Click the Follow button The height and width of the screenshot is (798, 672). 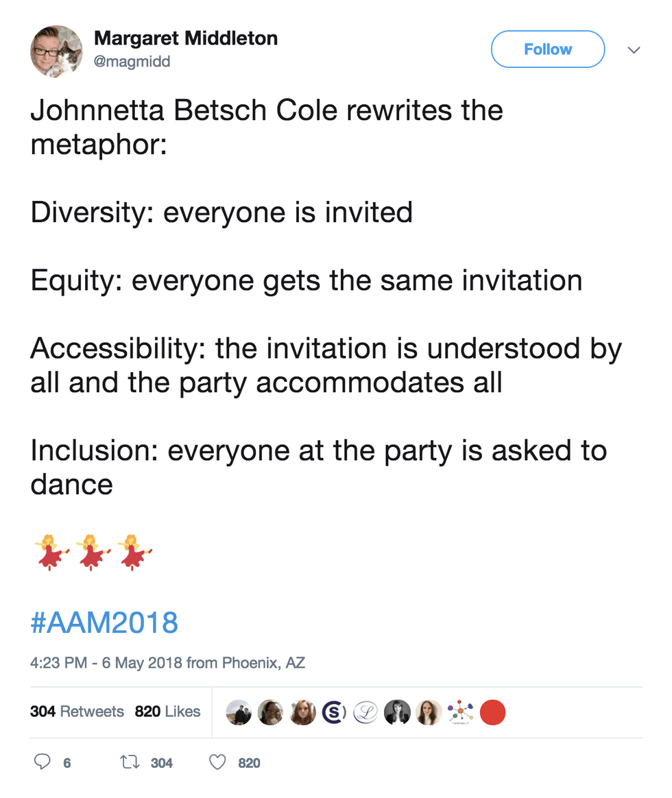(547, 49)
